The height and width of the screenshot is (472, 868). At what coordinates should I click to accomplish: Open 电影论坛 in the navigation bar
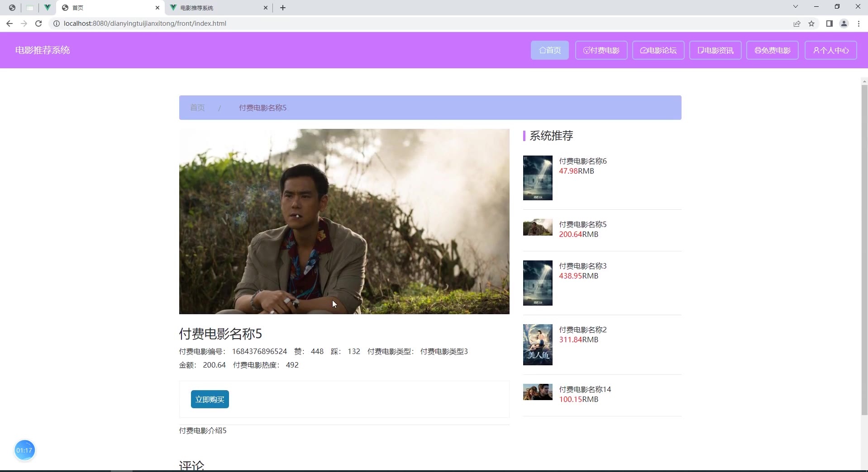tap(658, 50)
